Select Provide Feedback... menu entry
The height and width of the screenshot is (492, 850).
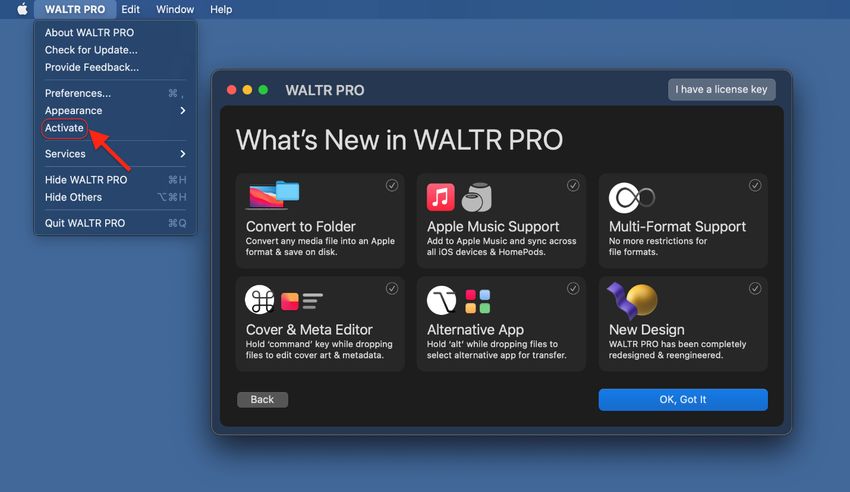(x=115, y=67)
